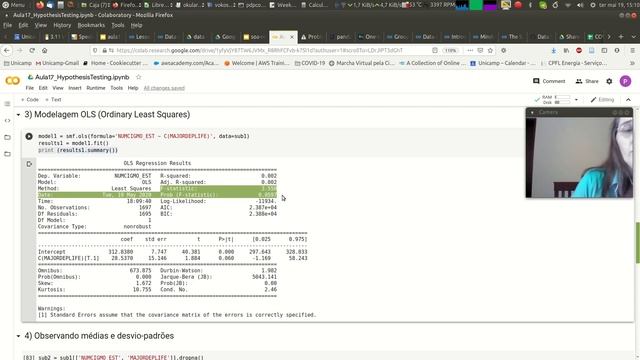This screenshot has height=360, width=640.
Task: Open Firefox History menu
Action: 62,25
